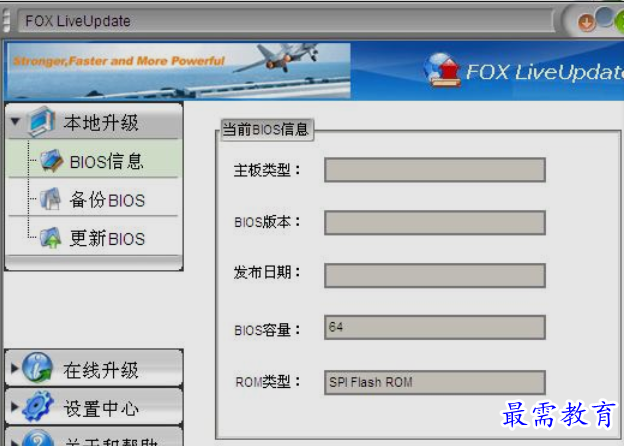Click the ROM类型 field SPI Flash ROM
The image size is (624, 446).
pyautogui.click(x=435, y=382)
